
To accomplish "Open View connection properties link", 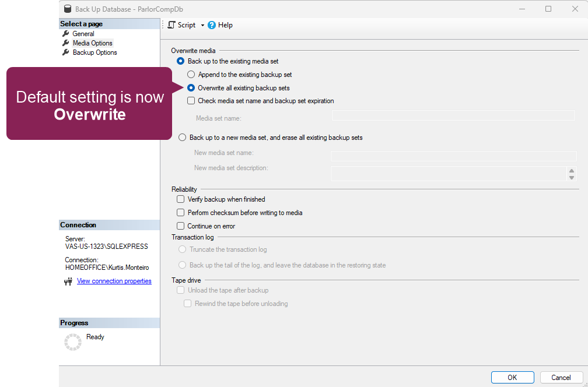I will tap(114, 281).
